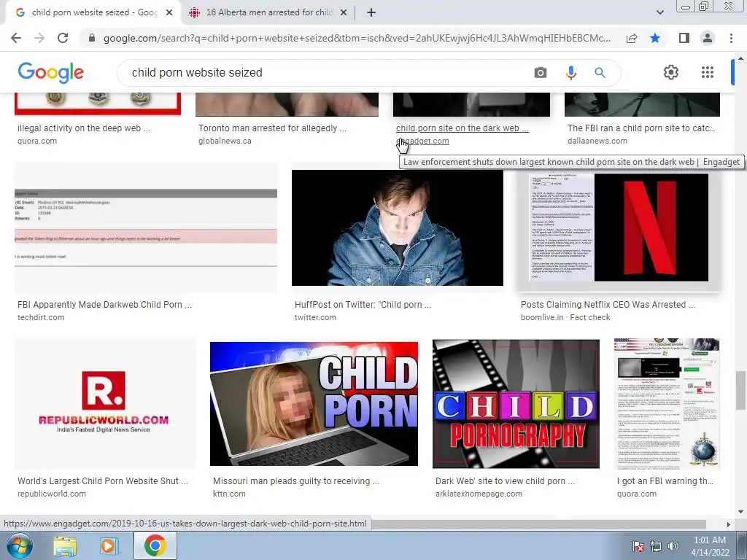Open the quora.com illegal activity deep web link

pos(84,128)
